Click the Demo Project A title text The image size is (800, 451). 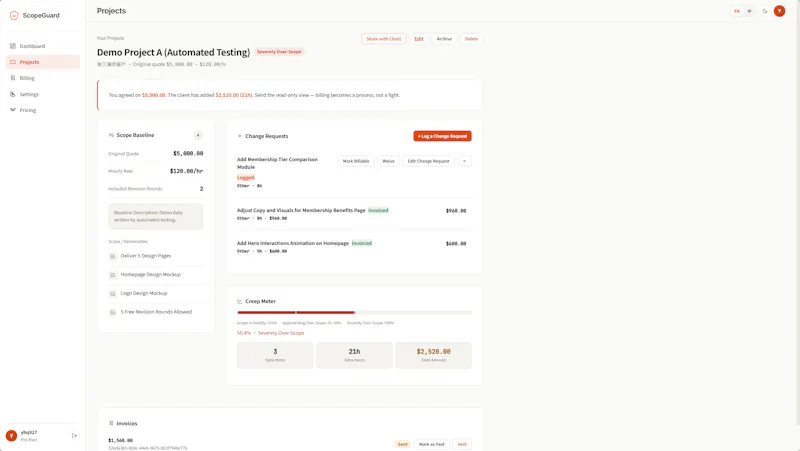173,52
